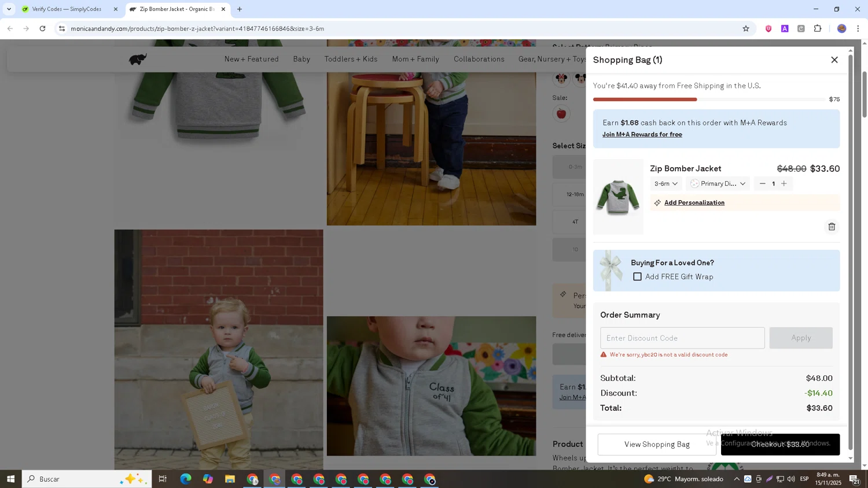Screen dimensions: 868x488
Task: Close the Shopping Bag panel
Action: (834, 60)
